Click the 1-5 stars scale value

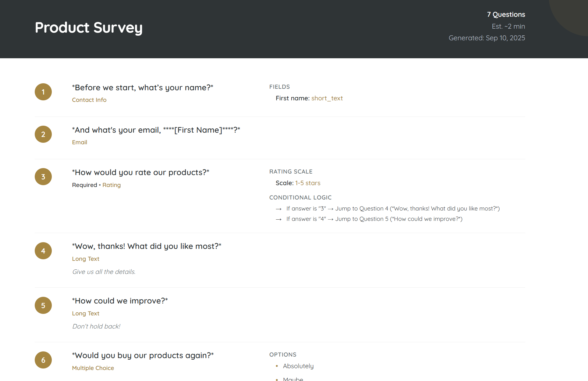[308, 183]
